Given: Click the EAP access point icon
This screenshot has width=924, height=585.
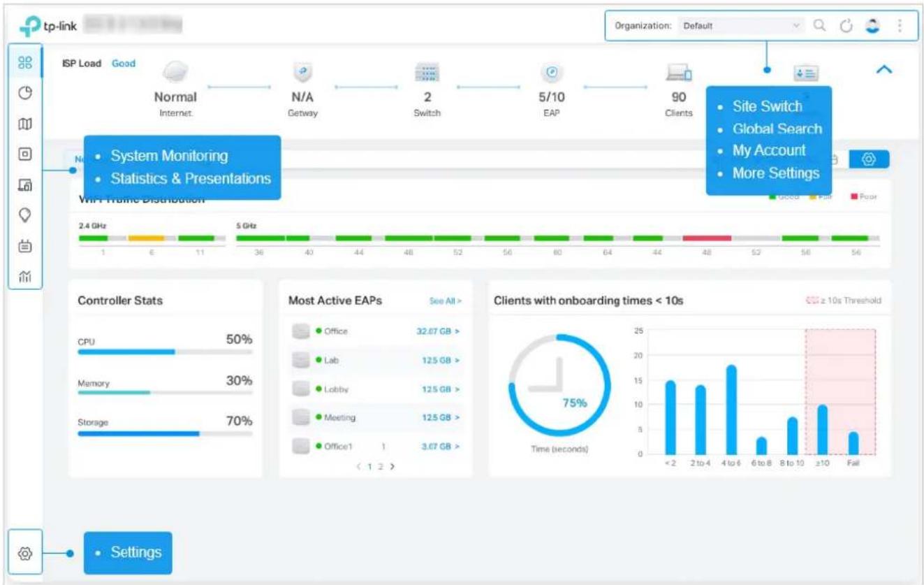Looking at the screenshot, I should pos(552,73).
